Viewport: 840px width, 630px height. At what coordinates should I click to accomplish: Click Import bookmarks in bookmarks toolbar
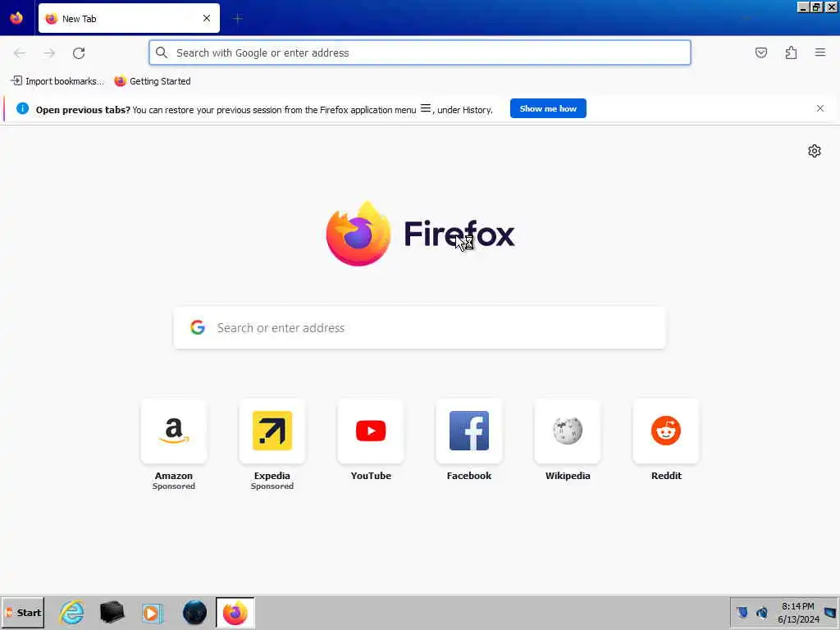coord(57,81)
